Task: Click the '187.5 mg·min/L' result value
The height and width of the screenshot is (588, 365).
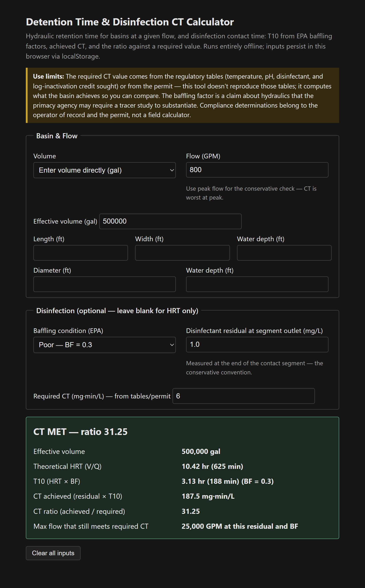Action: point(208,496)
